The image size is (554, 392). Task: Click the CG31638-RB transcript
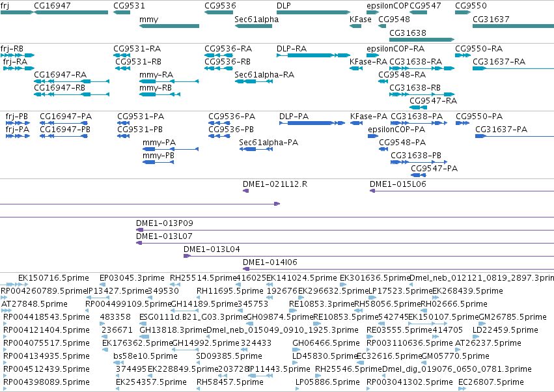(x=422, y=94)
